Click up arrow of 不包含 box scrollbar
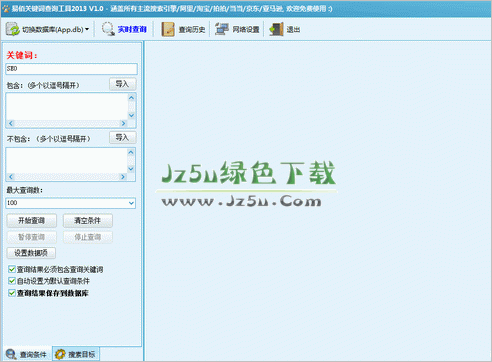The width and height of the screenshot is (492, 362). [131, 152]
